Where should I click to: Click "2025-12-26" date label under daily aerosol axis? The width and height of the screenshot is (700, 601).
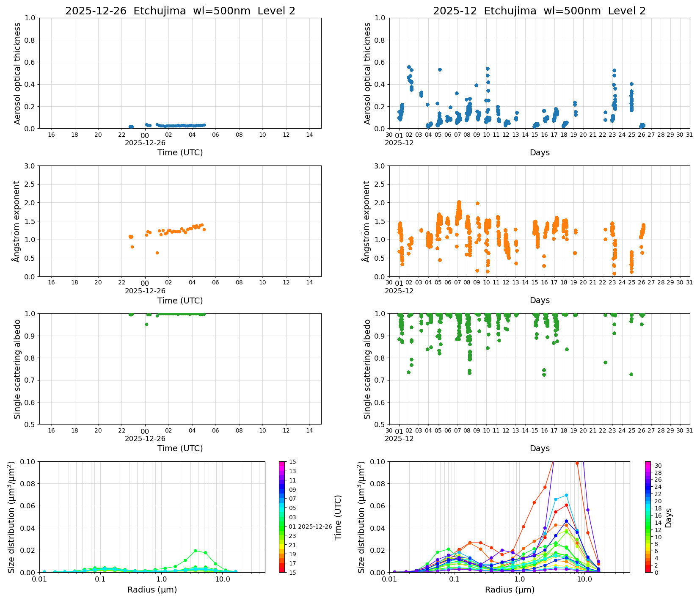[x=145, y=143]
